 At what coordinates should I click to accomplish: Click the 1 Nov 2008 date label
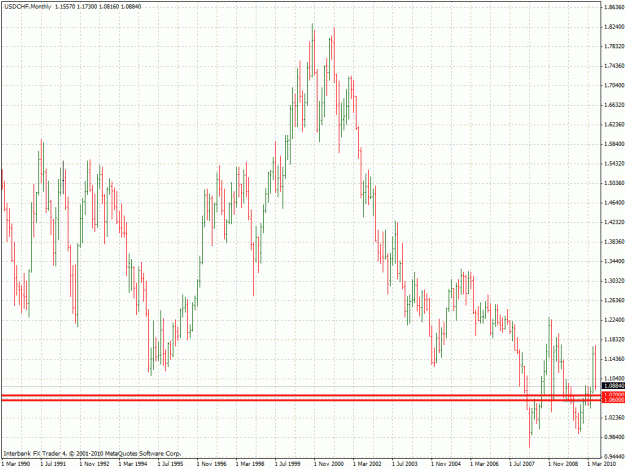(563, 464)
